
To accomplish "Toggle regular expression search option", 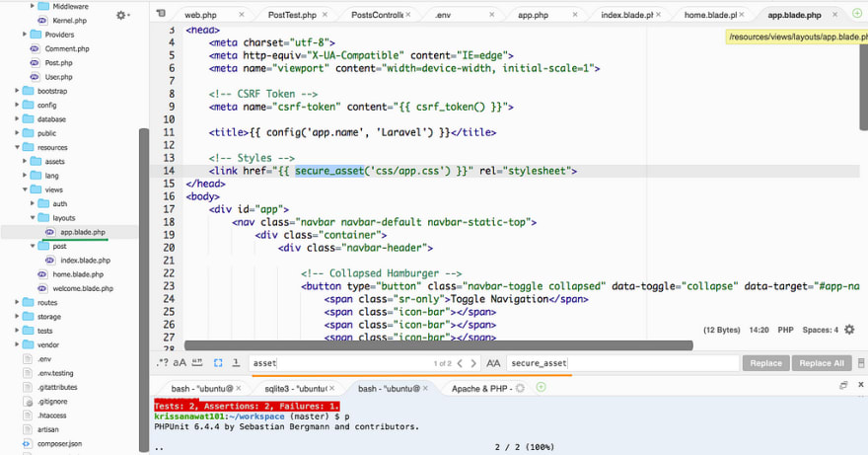I will point(162,363).
